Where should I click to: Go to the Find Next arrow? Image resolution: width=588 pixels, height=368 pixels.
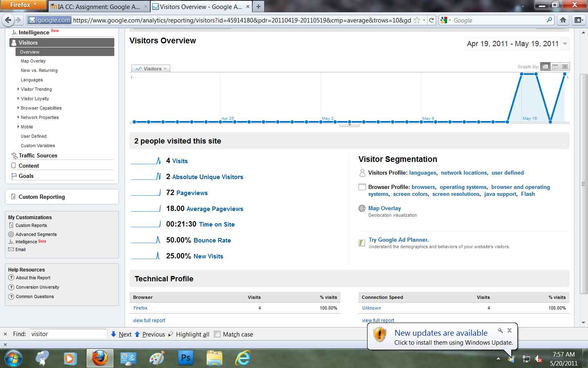pos(114,334)
